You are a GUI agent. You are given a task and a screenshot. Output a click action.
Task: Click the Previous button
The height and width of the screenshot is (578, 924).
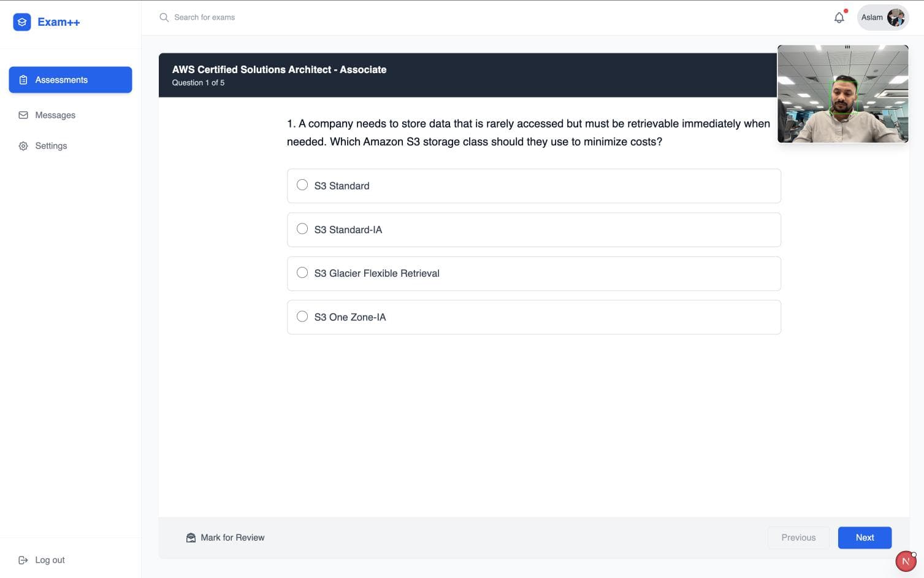pyautogui.click(x=798, y=538)
